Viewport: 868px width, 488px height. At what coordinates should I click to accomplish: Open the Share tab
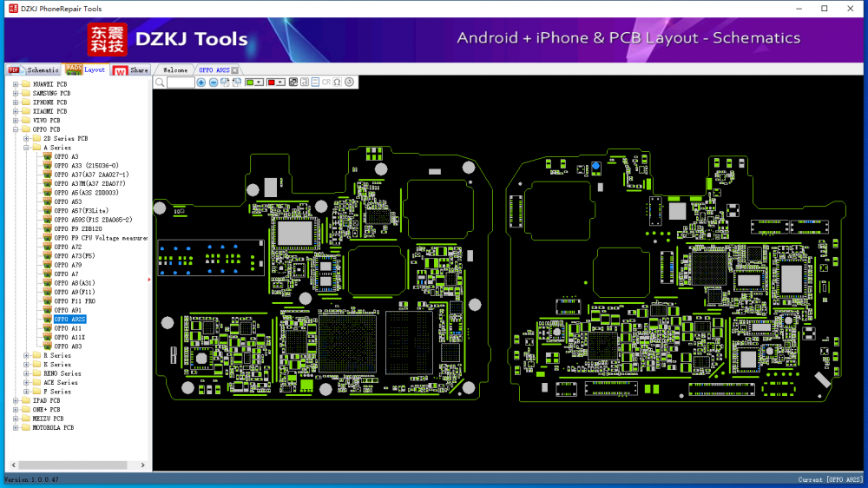click(131, 70)
